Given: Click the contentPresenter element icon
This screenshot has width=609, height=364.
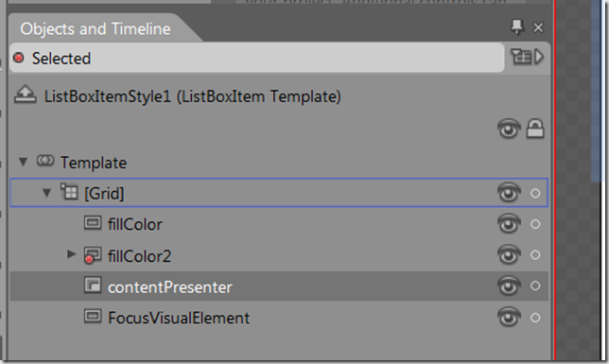Looking at the screenshot, I should coord(93,286).
